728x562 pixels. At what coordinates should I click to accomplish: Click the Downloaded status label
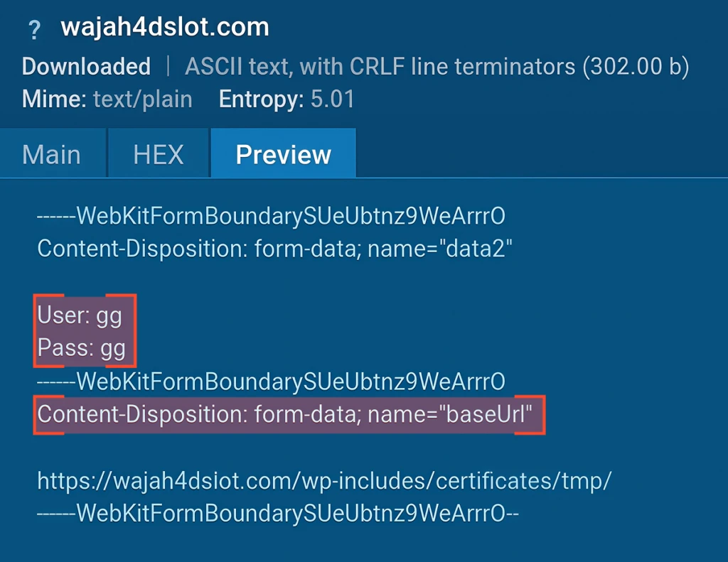[86, 67]
